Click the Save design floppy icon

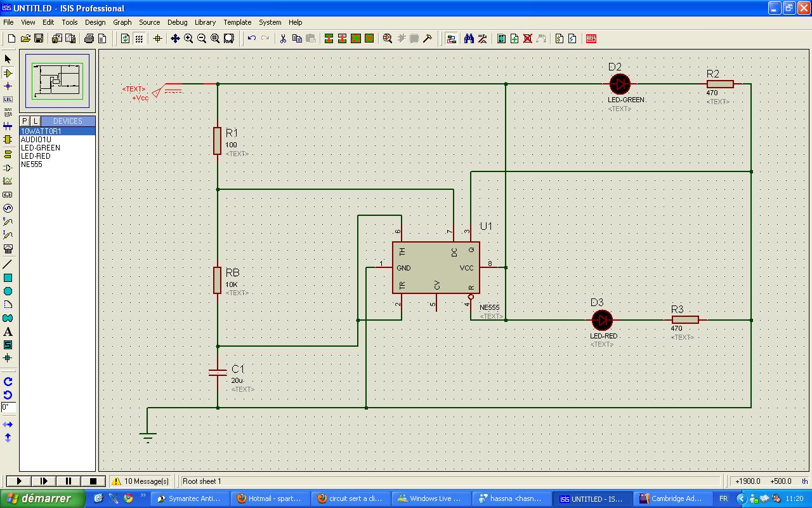click(x=38, y=39)
